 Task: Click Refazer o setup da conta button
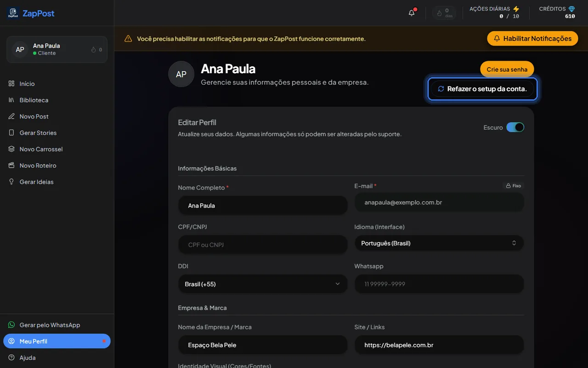click(482, 89)
